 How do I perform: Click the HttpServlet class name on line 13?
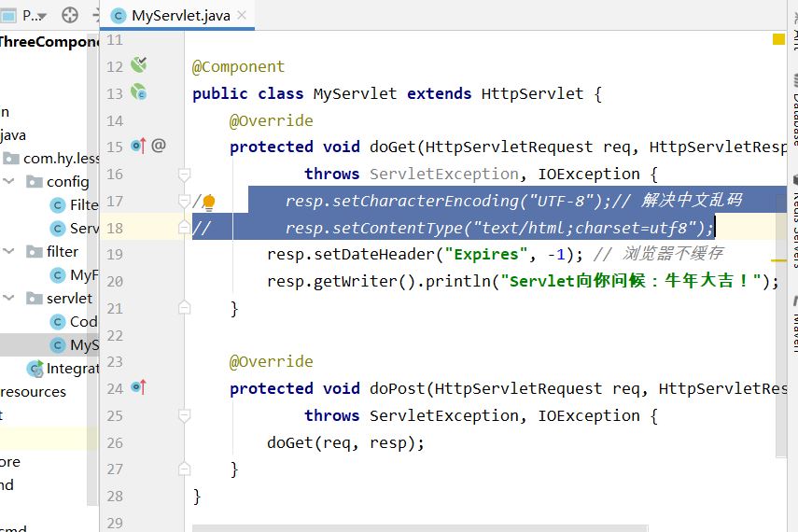point(532,93)
